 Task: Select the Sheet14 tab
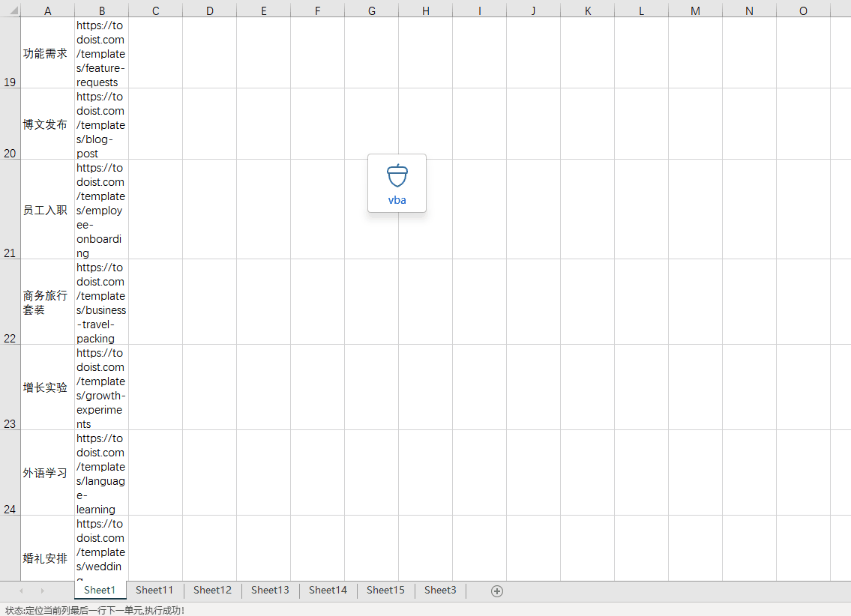coord(328,591)
